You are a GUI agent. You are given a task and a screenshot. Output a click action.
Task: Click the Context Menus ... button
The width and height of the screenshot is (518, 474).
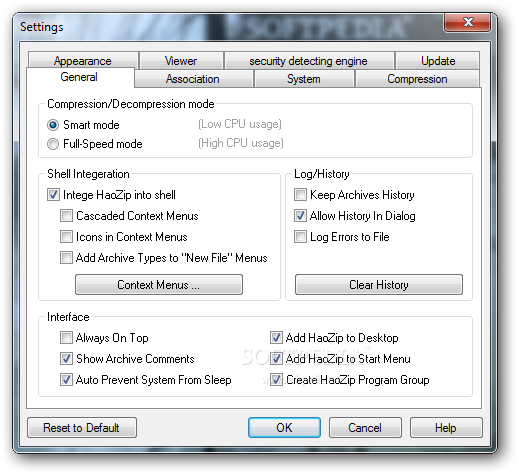[159, 285]
